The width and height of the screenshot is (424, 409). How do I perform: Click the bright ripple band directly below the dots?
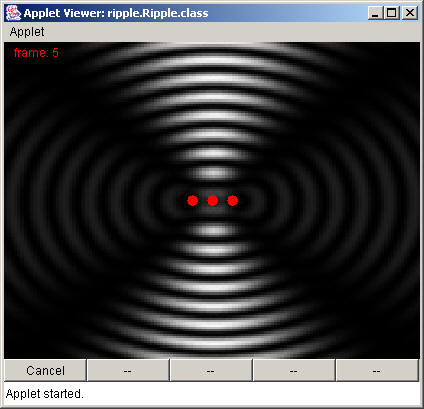213,230
